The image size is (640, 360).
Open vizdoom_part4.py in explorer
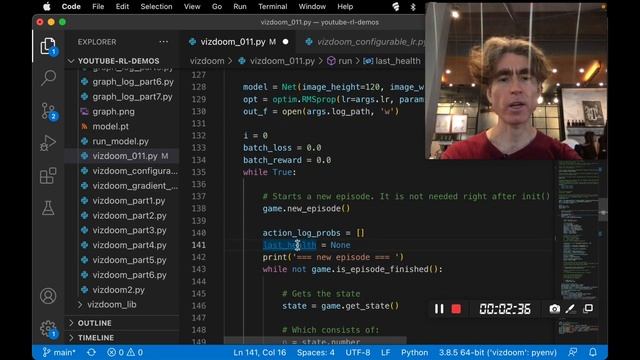[x=129, y=245]
